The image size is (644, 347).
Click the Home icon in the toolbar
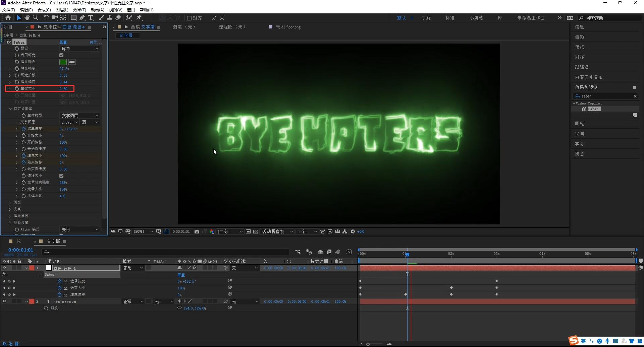pos(8,18)
